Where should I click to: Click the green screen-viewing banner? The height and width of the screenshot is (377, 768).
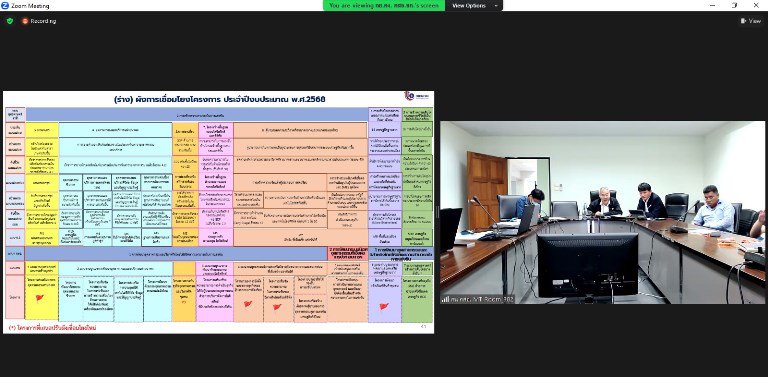pyautogui.click(x=384, y=5)
